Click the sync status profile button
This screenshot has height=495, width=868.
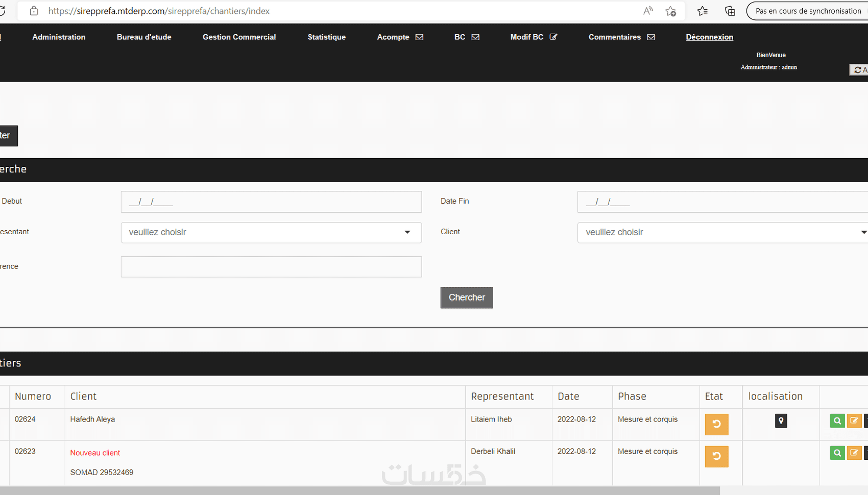coord(808,11)
